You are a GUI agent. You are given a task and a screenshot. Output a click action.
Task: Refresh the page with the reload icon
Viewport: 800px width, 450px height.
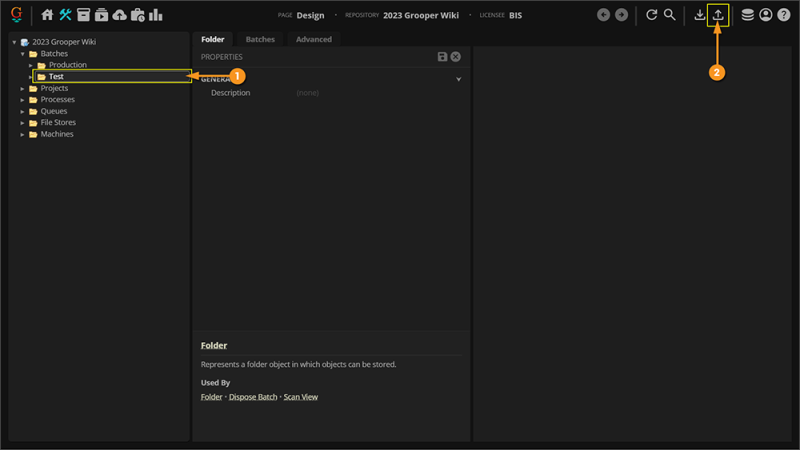coord(652,15)
